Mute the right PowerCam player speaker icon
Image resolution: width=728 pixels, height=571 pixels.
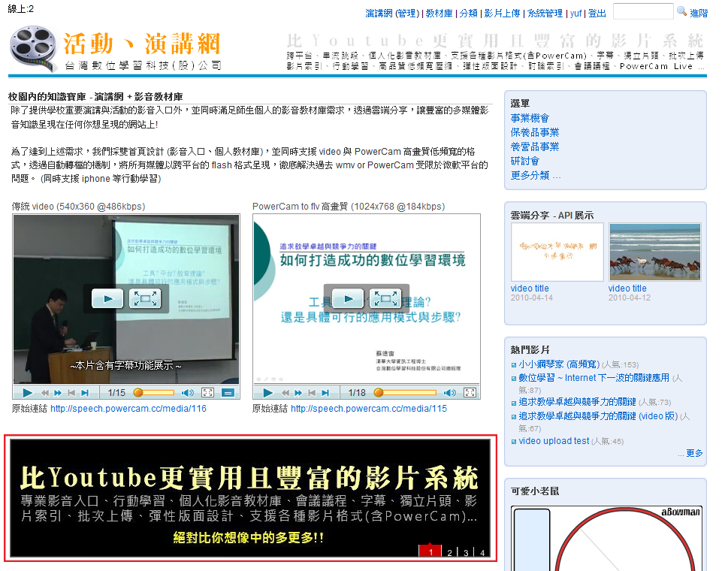point(450,392)
